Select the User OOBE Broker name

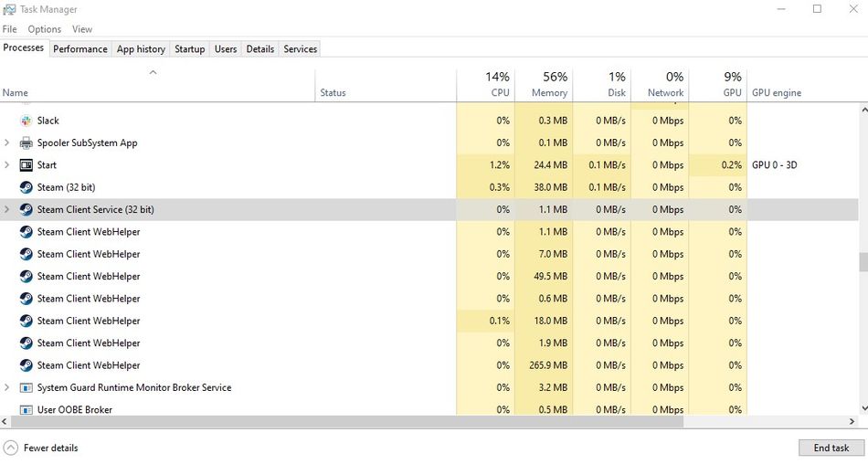(x=75, y=410)
